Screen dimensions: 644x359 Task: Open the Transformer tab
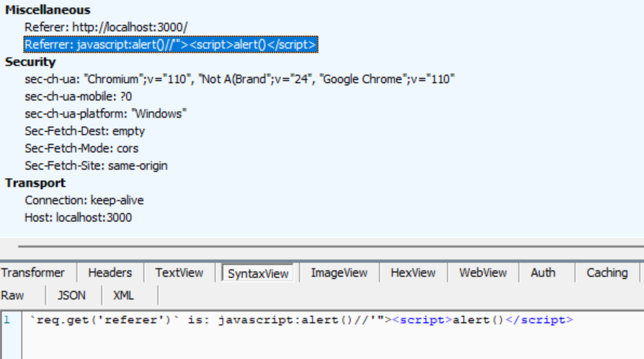tap(33, 272)
